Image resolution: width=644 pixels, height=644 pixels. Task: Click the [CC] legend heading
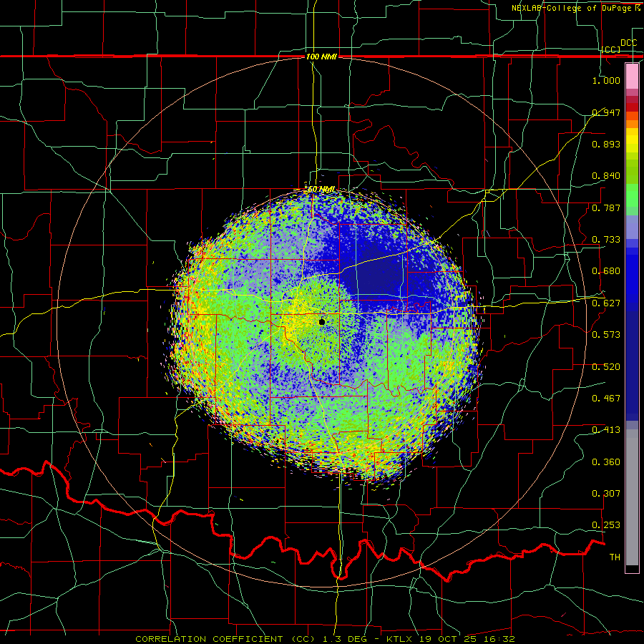tap(610, 49)
